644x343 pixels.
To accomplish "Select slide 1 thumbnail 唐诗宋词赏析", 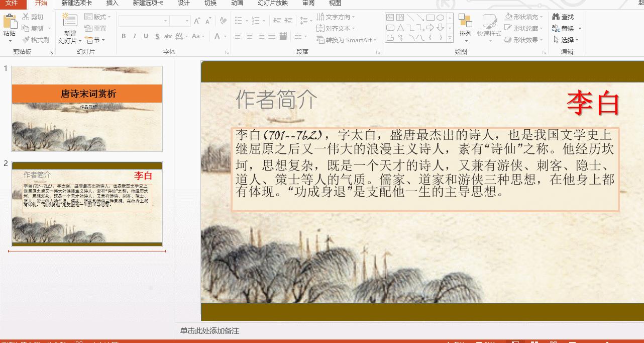I will 87,109.
